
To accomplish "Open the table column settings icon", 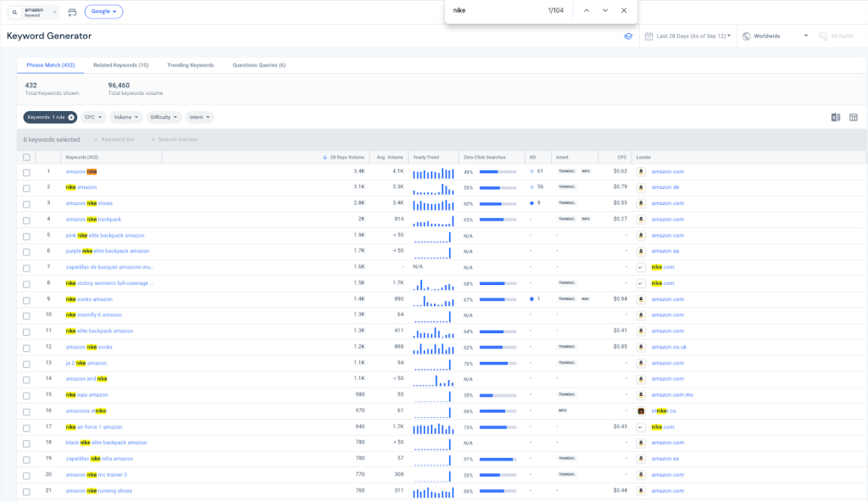I will tap(854, 117).
